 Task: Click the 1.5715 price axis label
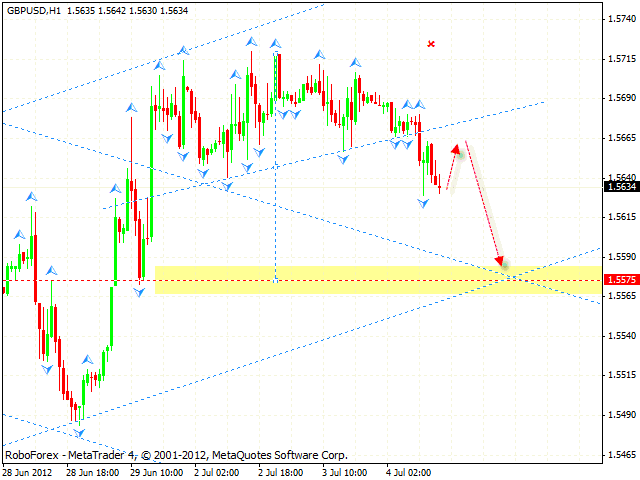622,59
